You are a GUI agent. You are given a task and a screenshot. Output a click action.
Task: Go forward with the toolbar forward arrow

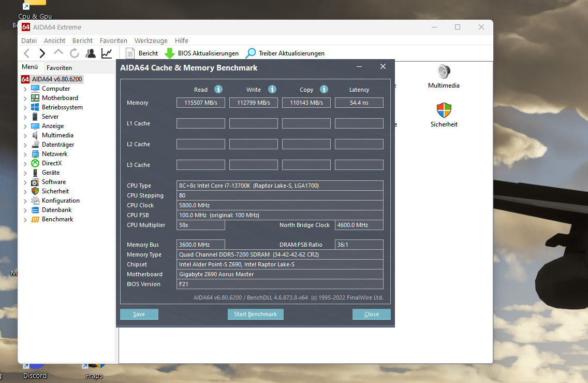tap(42, 53)
